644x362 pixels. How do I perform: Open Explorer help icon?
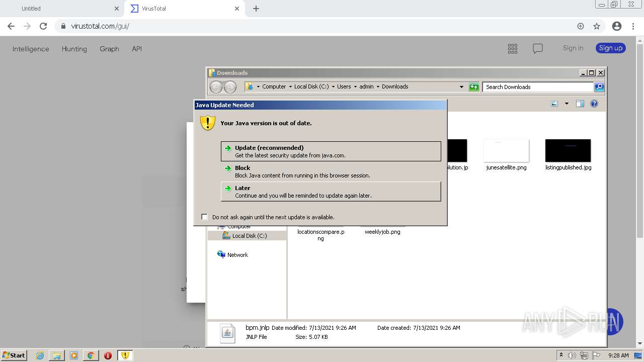(594, 104)
